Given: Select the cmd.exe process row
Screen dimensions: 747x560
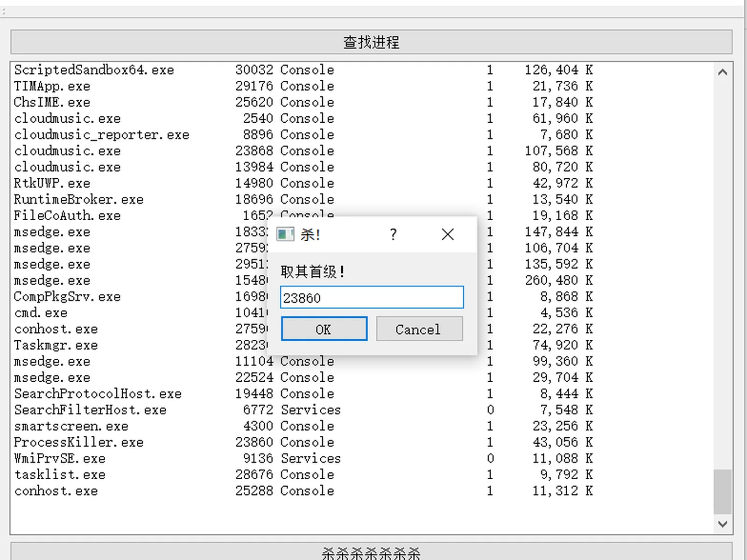Looking at the screenshot, I should click(x=303, y=313).
